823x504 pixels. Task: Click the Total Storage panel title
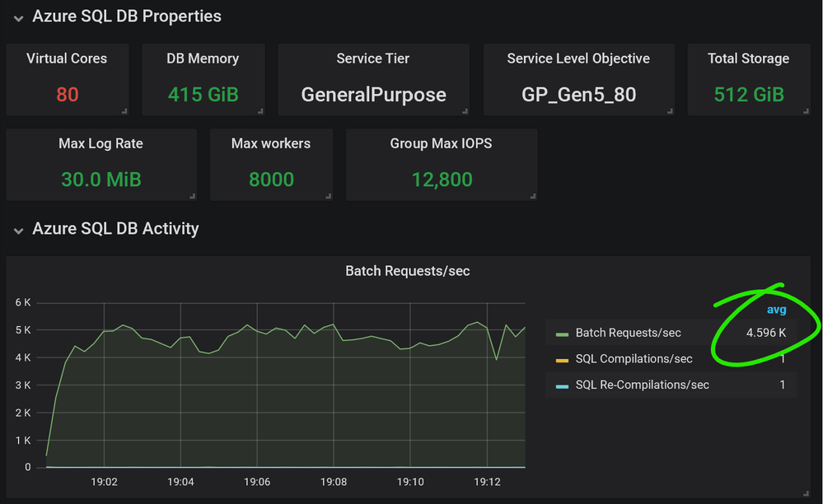(748, 58)
